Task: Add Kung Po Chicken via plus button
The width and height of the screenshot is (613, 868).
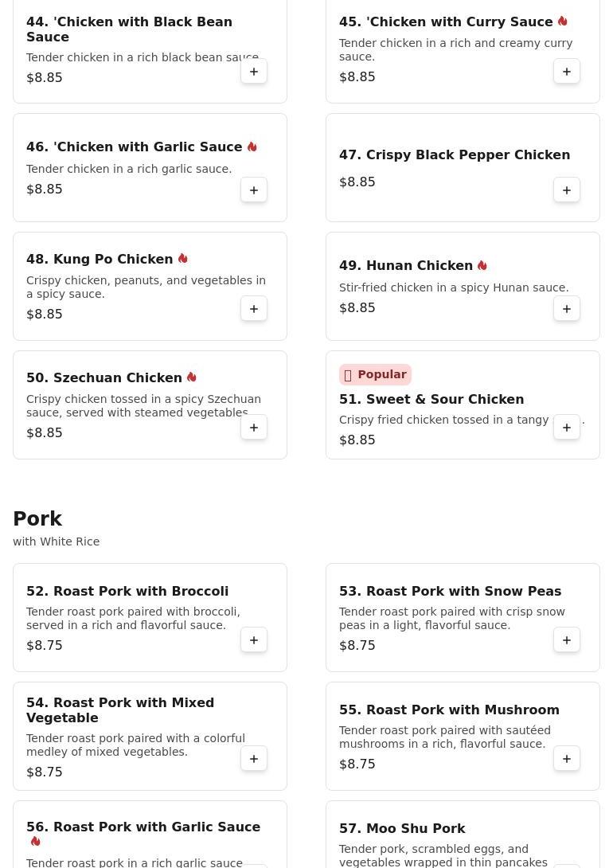Action: (254, 308)
